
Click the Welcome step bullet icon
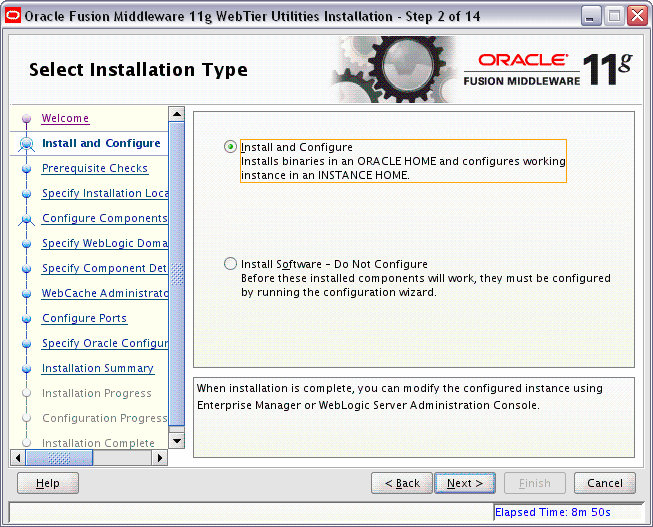click(27, 119)
